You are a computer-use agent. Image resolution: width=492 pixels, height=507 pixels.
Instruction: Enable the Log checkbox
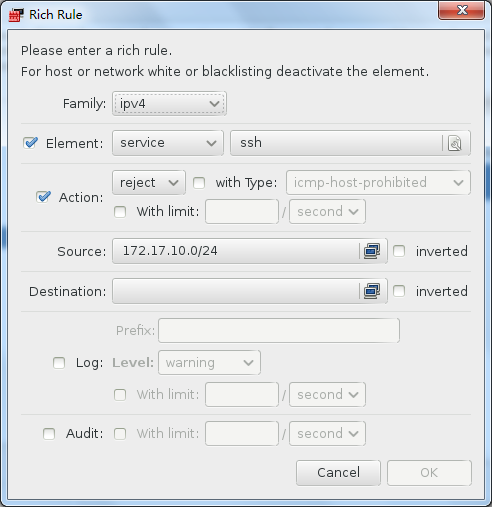click(x=59, y=363)
